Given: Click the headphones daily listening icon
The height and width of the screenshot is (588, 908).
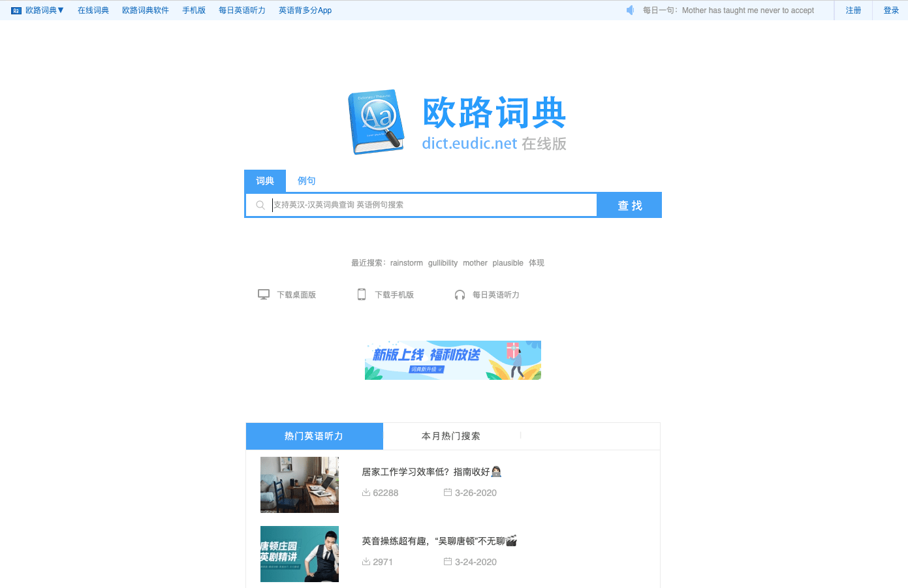Looking at the screenshot, I should tap(460, 295).
